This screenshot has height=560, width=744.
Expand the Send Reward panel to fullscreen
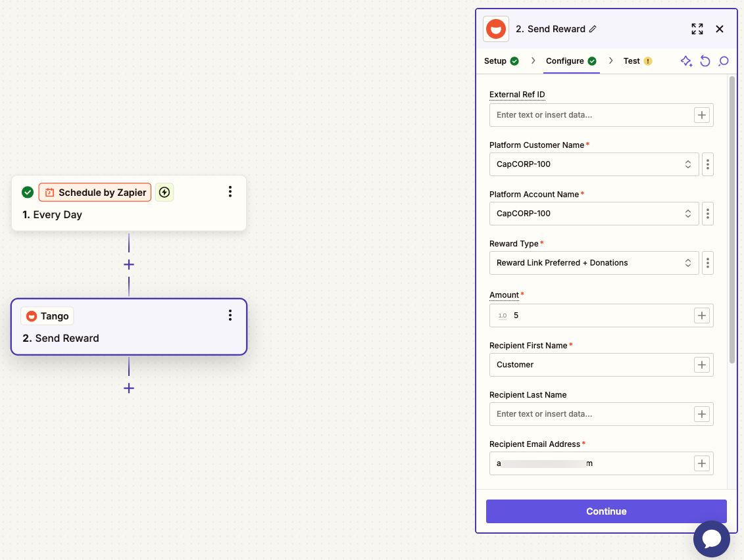tap(697, 29)
